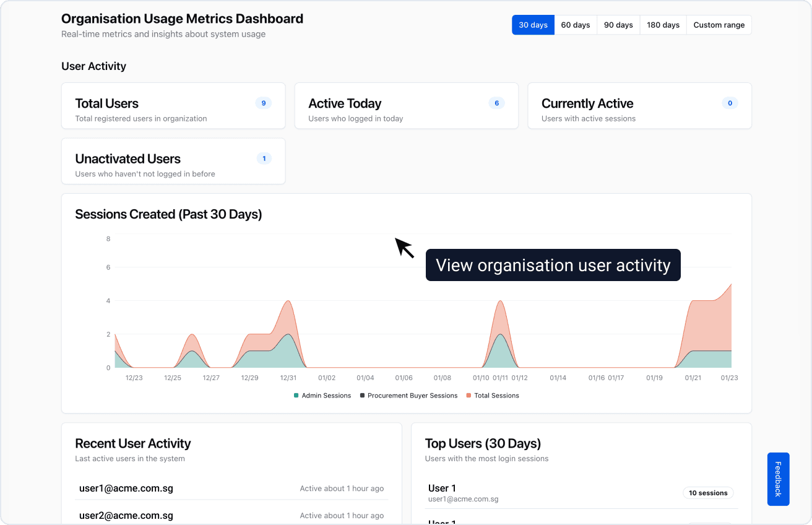Toggle Procurement Buyer Sessions visibility
The width and height of the screenshot is (812, 525).
click(x=408, y=395)
